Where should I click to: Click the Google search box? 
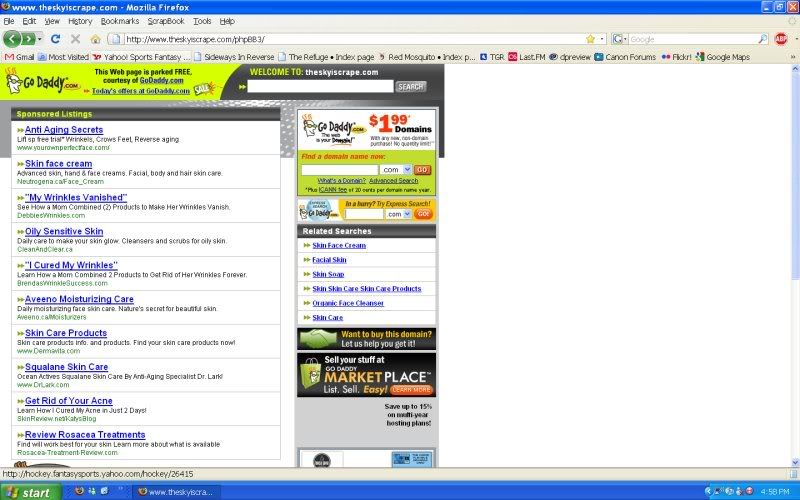(x=693, y=39)
